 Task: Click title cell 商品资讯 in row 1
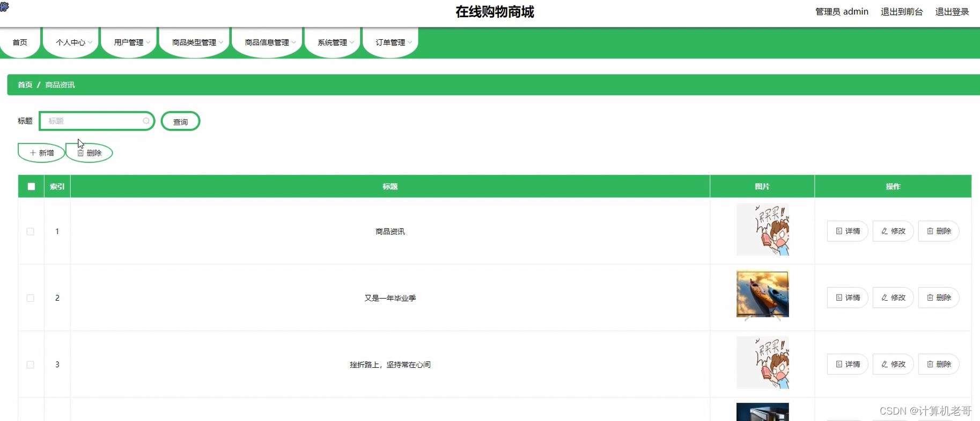390,231
